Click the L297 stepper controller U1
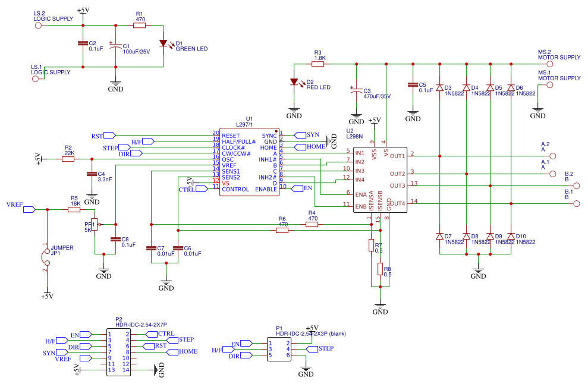 coord(250,160)
